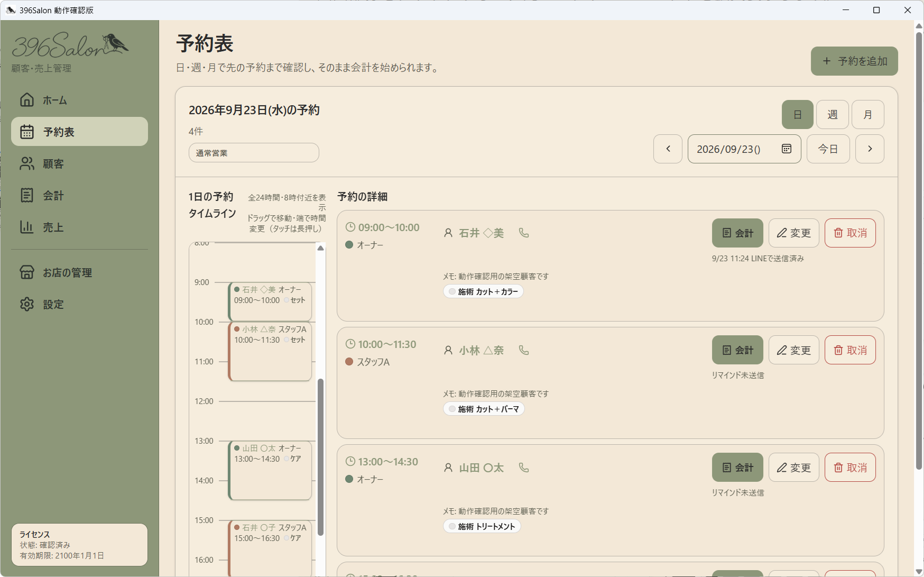Start 会計 for 山田 〇太 reservation
The width and height of the screenshot is (924, 577).
737,468
